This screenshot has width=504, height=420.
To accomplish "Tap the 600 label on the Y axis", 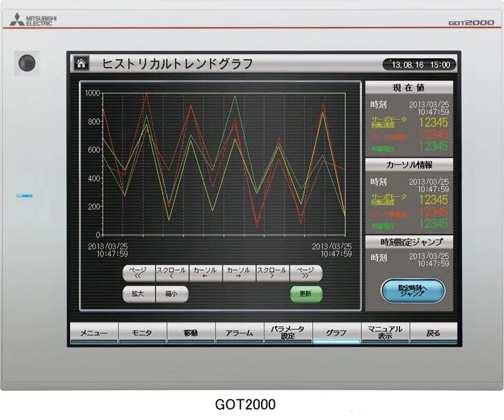I will coord(94,150).
